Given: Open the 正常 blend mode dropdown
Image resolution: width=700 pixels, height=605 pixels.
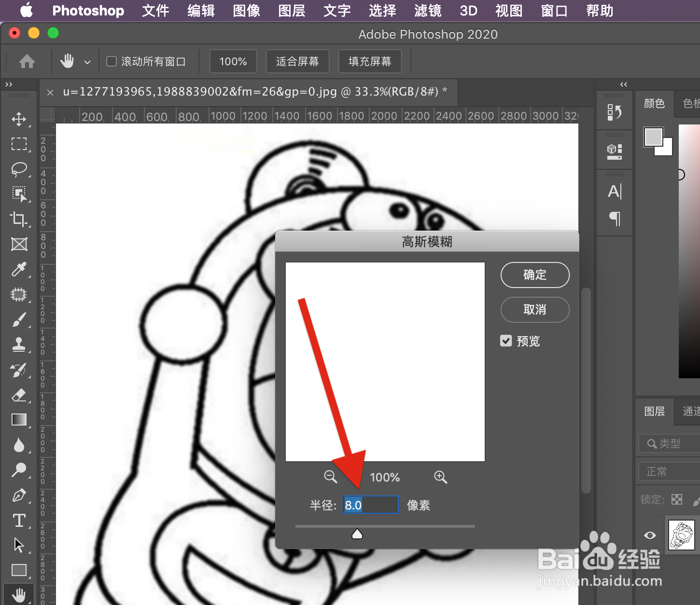Looking at the screenshot, I should 669,471.
